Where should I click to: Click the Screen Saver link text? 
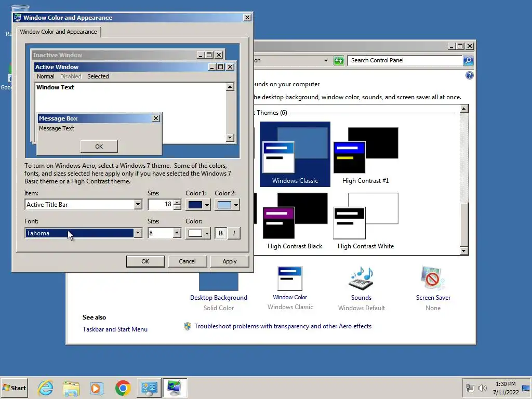[x=433, y=298]
